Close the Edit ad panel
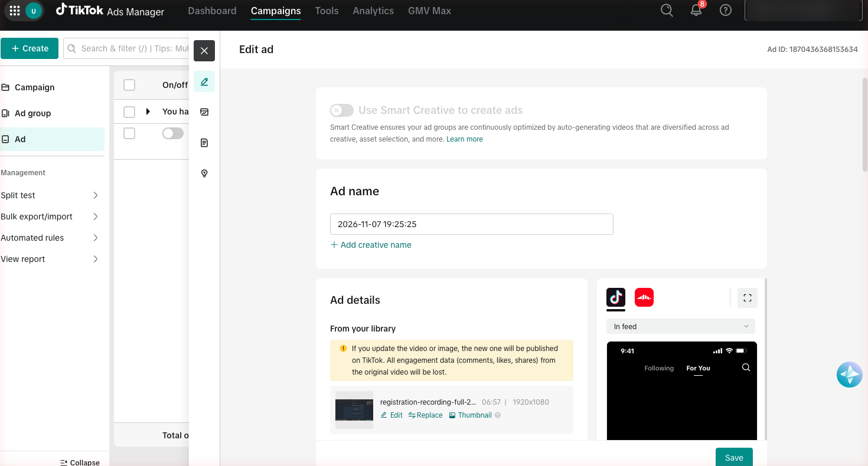The width and height of the screenshot is (868, 466). point(204,51)
